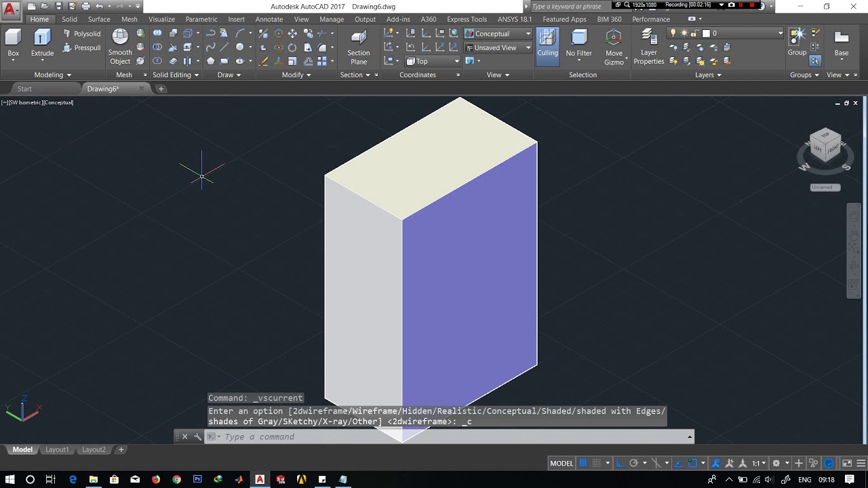868x488 pixels.
Task: Open Chrome from the taskbar
Action: point(176,479)
